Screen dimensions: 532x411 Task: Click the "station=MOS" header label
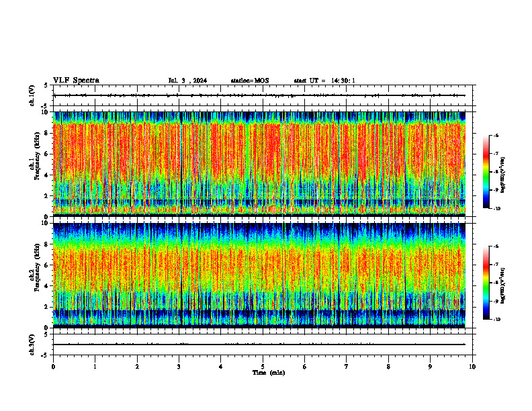(x=250, y=81)
